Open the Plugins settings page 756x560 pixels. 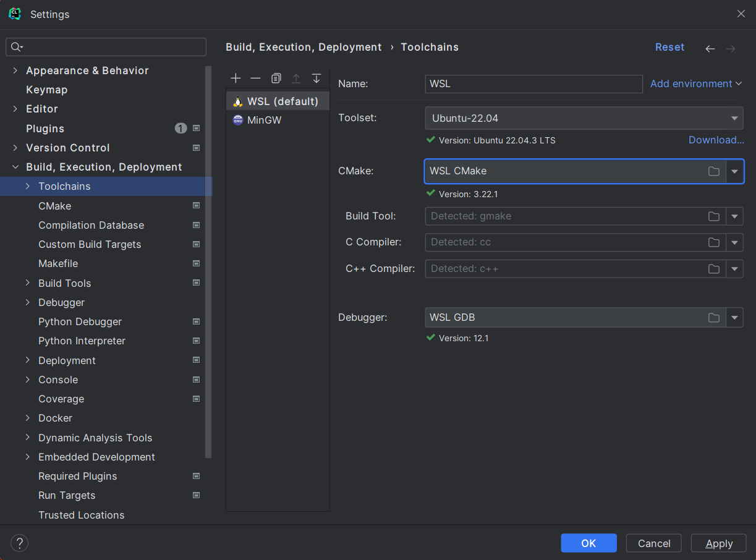point(45,129)
